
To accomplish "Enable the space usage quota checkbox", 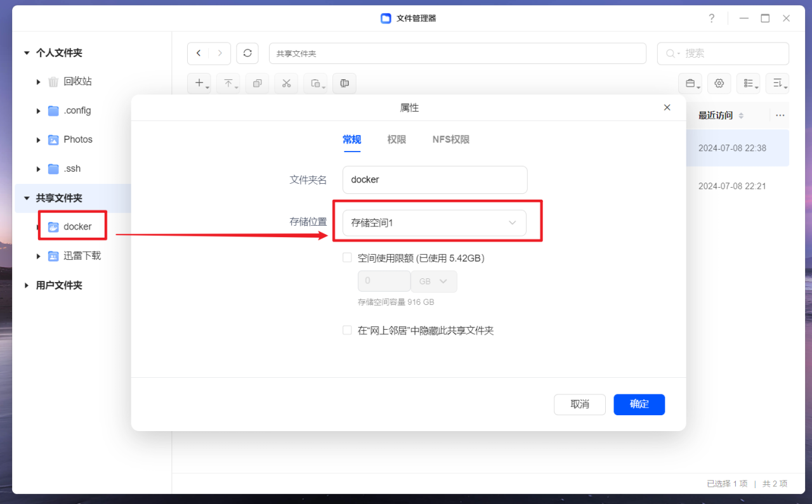I will pyautogui.click(x=347, y=257).
